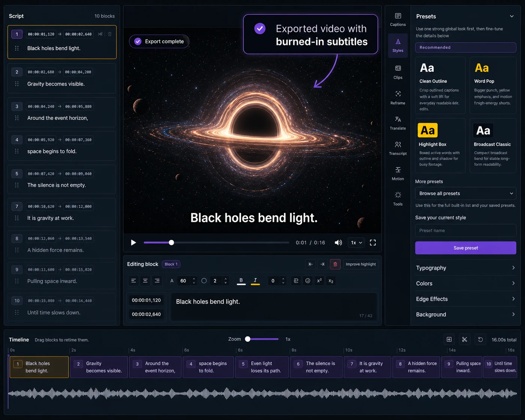Screen dimensions: 525x420
Task: Click the timeline add-block plus icon
Action: [449, 340]
